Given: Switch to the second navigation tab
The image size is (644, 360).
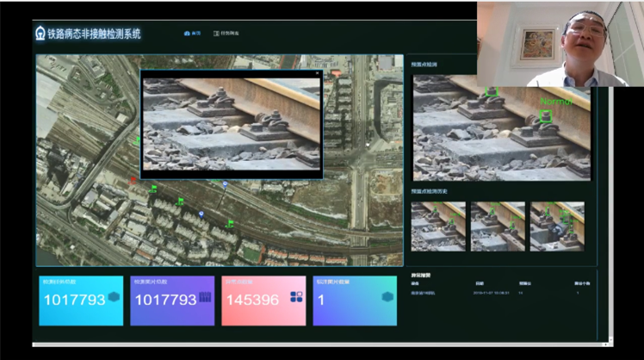Looking at the screenshot, I should click(x=226, y=34).
